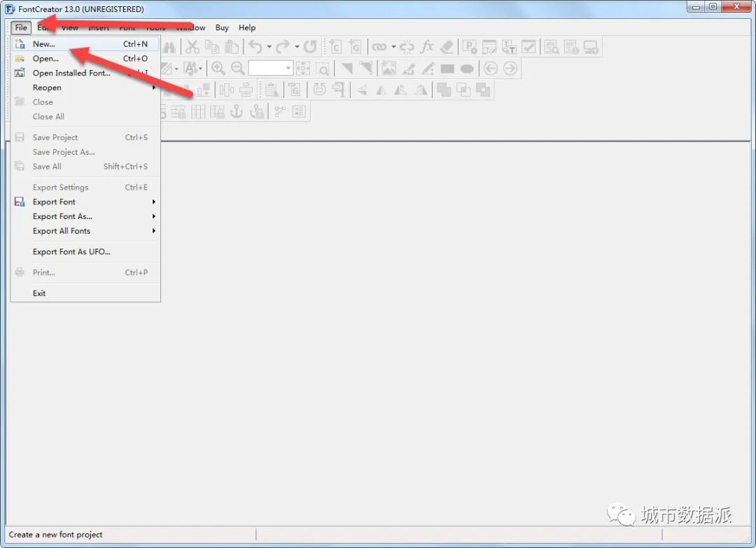Click the Close entry in File menu
Screen dimensions: 756x548
[86, 102]
